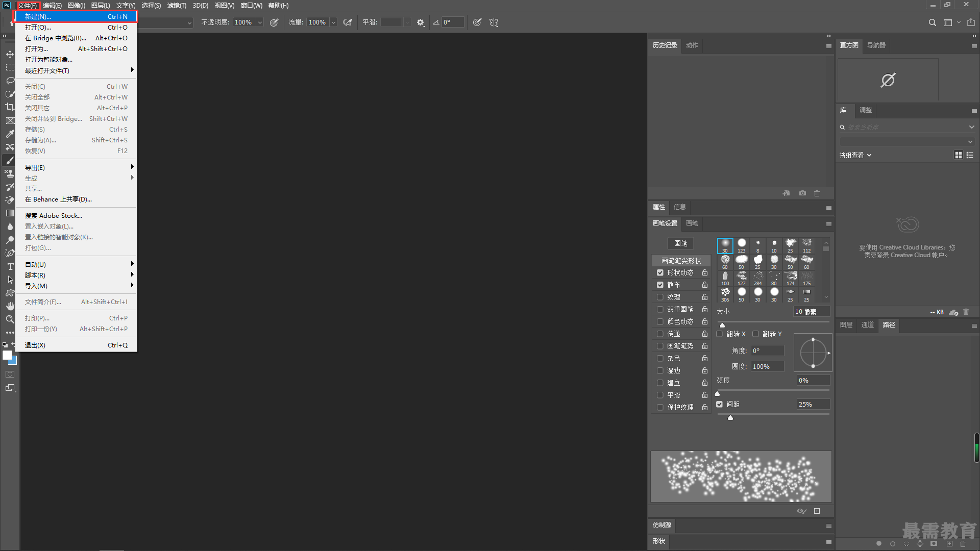Select the Pen tool
This screenshot has height=551, width=980.
tap(10, 253)
